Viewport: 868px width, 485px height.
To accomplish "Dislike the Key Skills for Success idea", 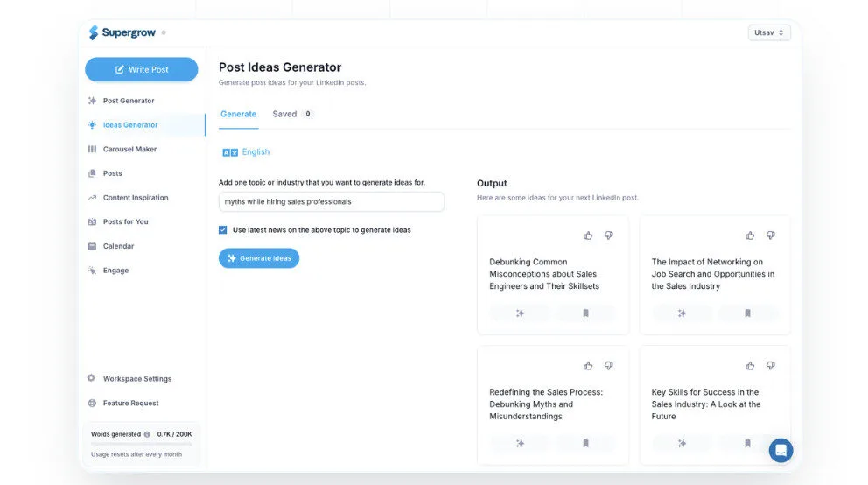I will (771, 366).
